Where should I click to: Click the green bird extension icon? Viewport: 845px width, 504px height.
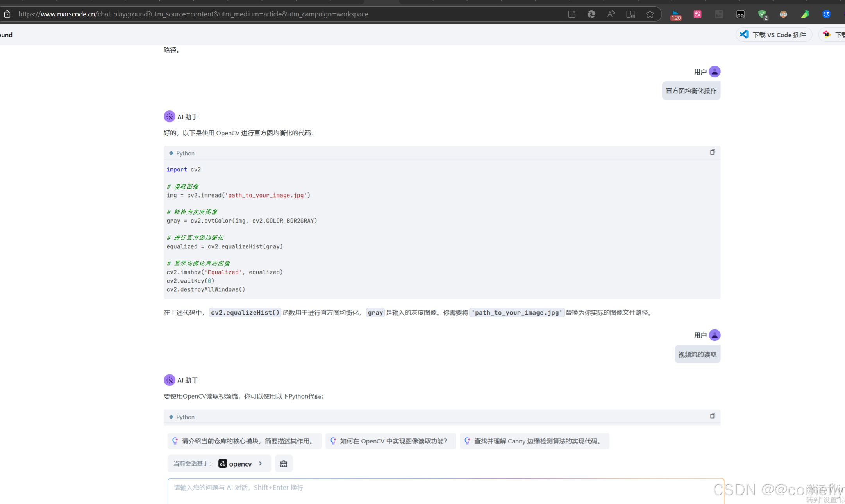coord(805,14)
